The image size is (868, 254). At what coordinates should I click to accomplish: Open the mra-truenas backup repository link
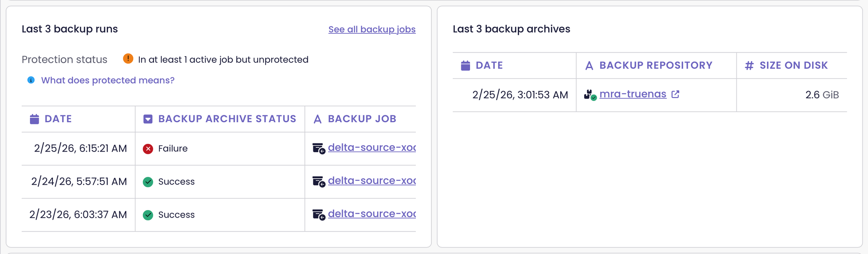pyautogui.click(x=633, y=94)
